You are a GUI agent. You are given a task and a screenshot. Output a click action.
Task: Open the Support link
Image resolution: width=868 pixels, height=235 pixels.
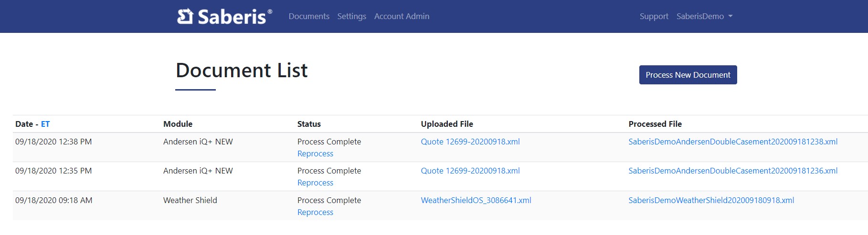[x=654, y=16]
